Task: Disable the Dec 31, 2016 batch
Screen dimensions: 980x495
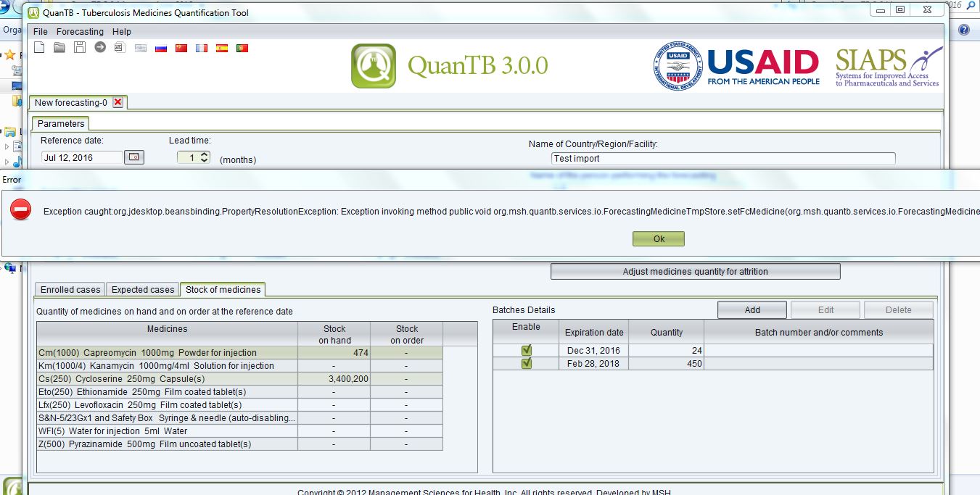Action: click(527, 350)
